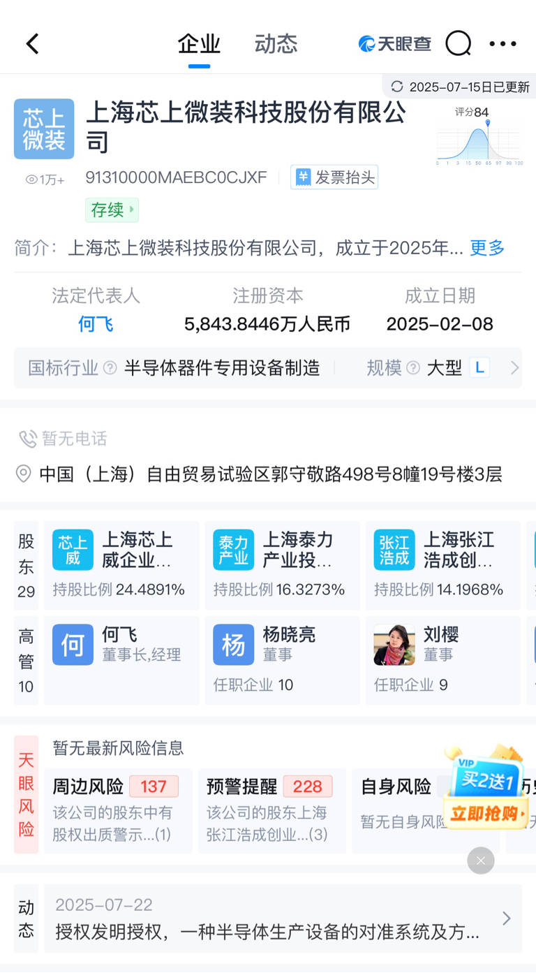
Task: Open executive 刘樱 name
Action: (442, 634)
